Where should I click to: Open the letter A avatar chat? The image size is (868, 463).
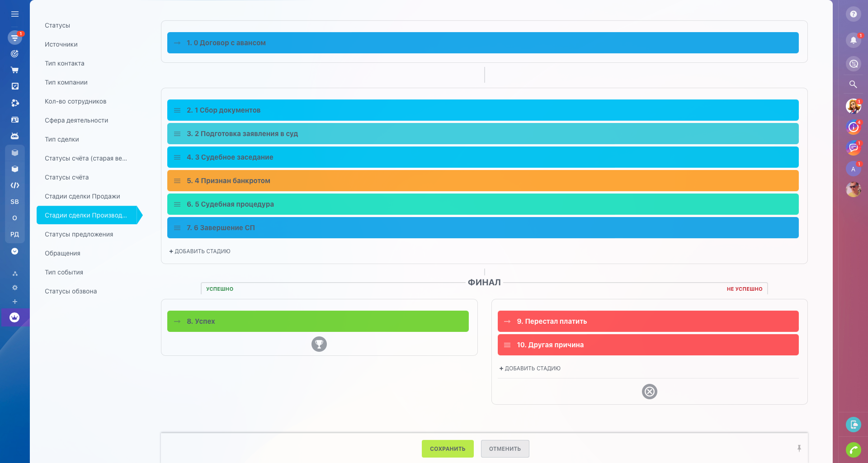tap(854, 169)
